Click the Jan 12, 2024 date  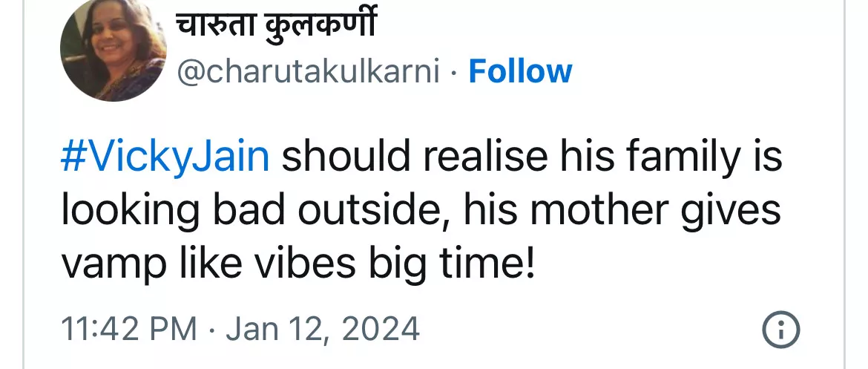pyautogui.click(x=323, y=328)
